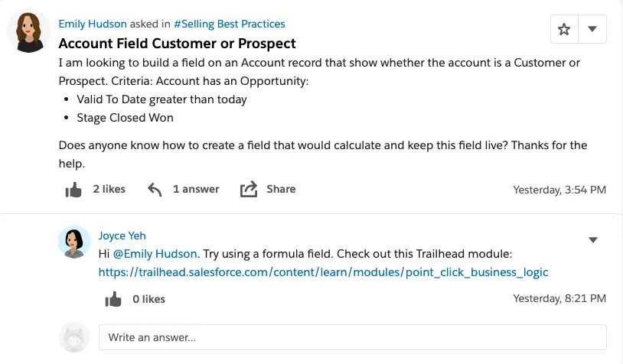Click the 1 answer label
Image resolution: width=623 pixels, height=364 pixels.
[x=196, y=189]
